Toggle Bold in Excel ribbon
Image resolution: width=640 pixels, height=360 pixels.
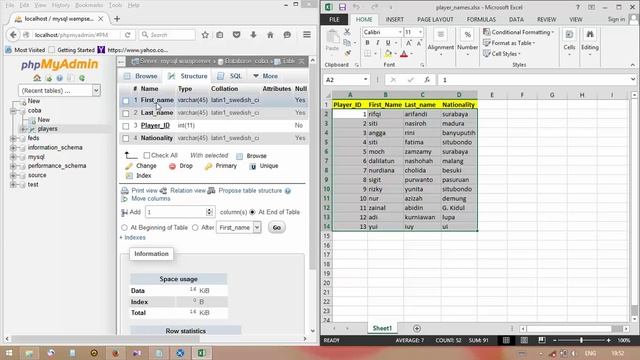coord(367,43)
